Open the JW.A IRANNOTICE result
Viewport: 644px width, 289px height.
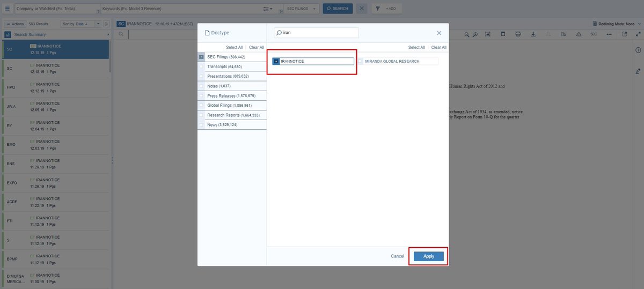pos(56,107)
